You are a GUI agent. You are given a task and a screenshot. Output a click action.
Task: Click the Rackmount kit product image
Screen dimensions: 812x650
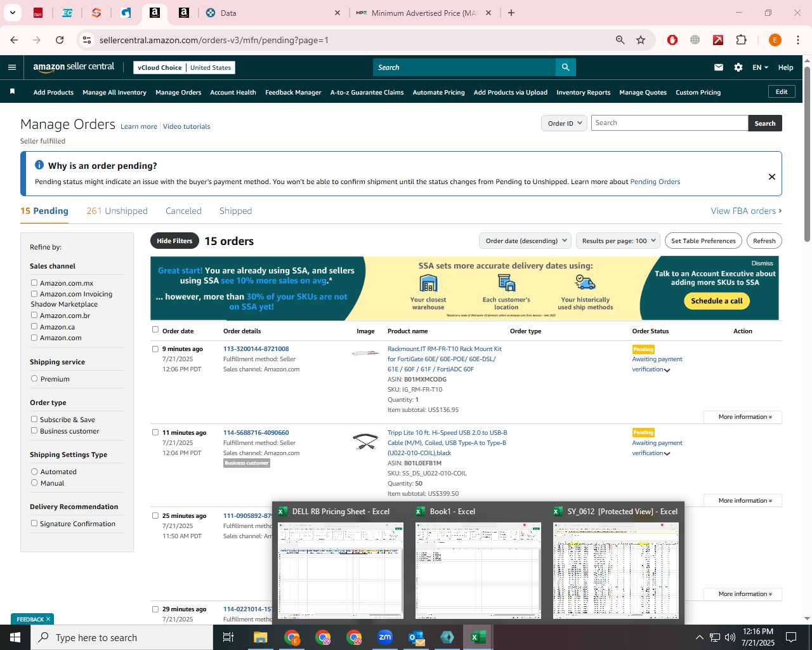pos(365,352)
